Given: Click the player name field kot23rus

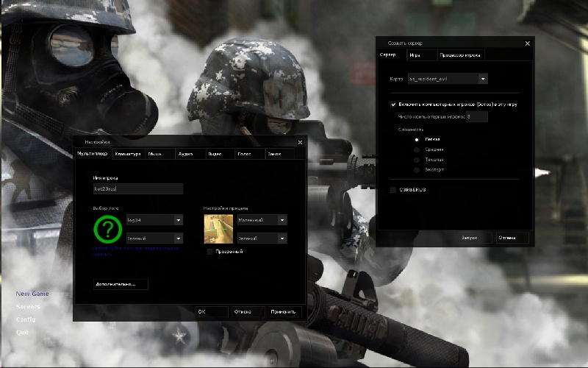Looking at the screenshot, I should click(x=138, y=188).
